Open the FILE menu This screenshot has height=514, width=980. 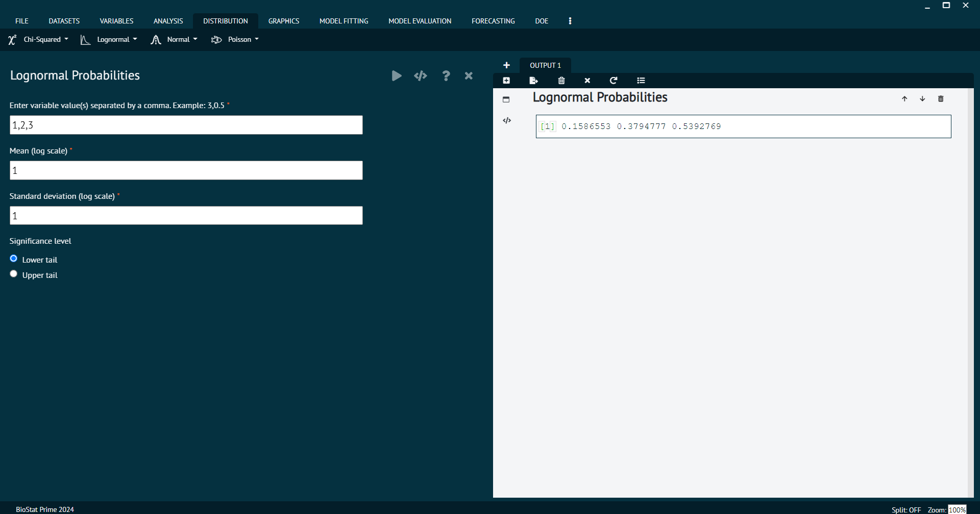[x=22, y=21]
